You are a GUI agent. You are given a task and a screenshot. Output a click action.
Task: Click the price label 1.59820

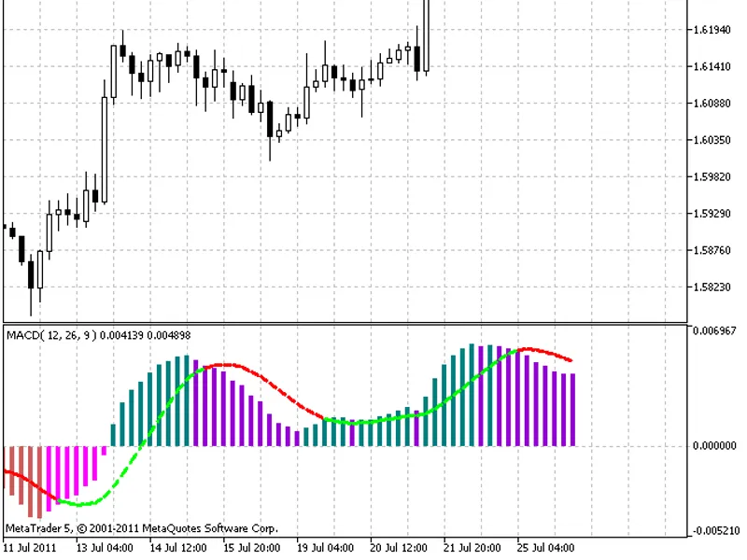(712, 177)
